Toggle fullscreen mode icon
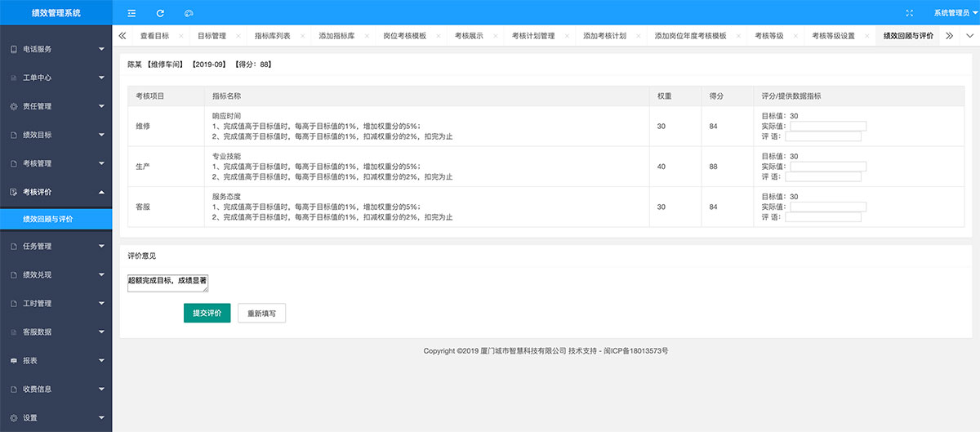The height and width of the screenshot is (432, 980). click(x=910, y=13)
